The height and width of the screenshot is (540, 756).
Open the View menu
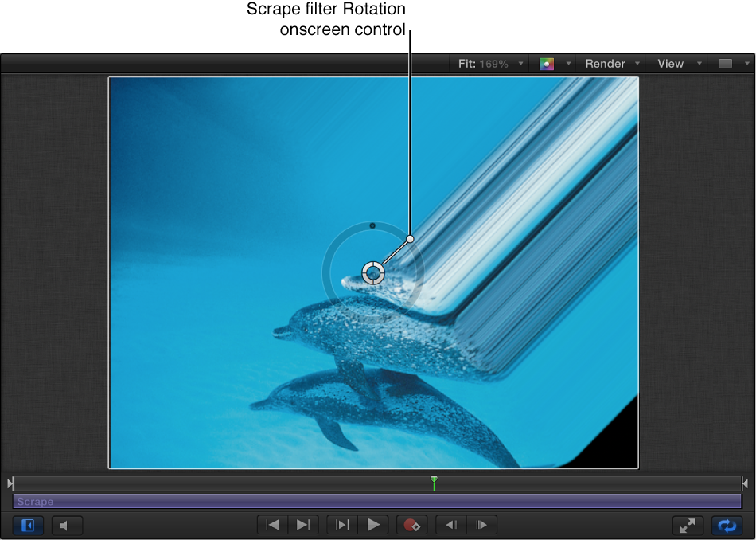tap(671, 63)
